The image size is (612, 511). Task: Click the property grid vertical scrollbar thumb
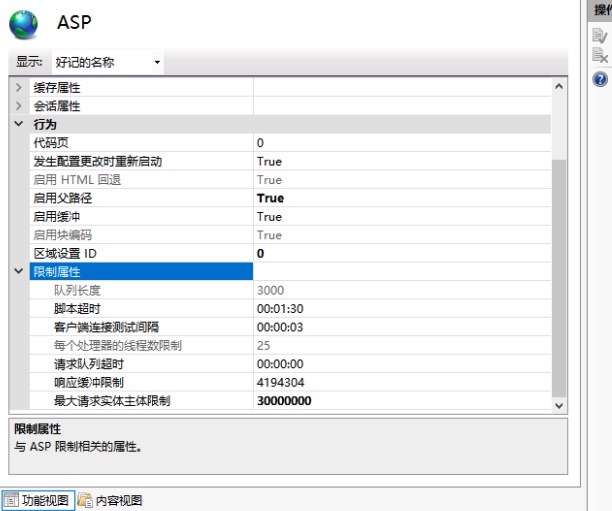559,279
